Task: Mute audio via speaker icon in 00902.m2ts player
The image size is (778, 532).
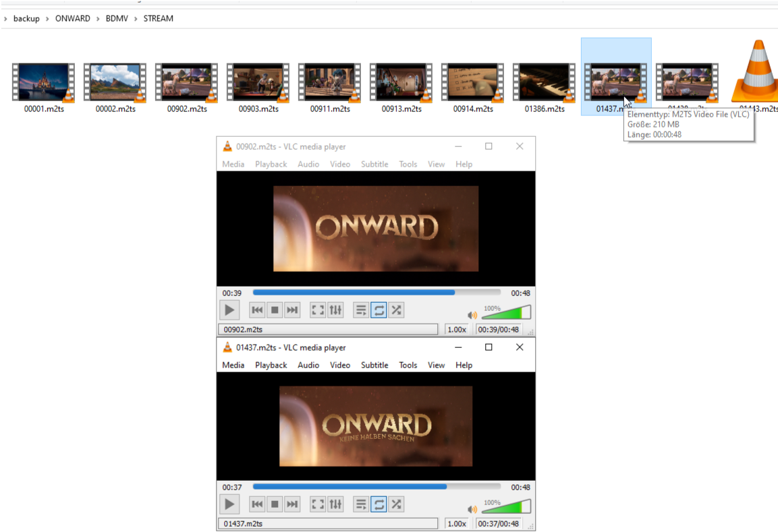Action: coord(472,315)
